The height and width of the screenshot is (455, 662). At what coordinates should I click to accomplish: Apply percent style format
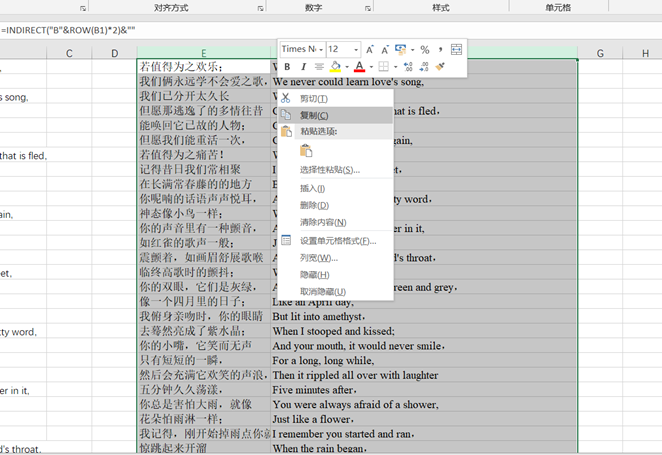(x=425, y=50)
